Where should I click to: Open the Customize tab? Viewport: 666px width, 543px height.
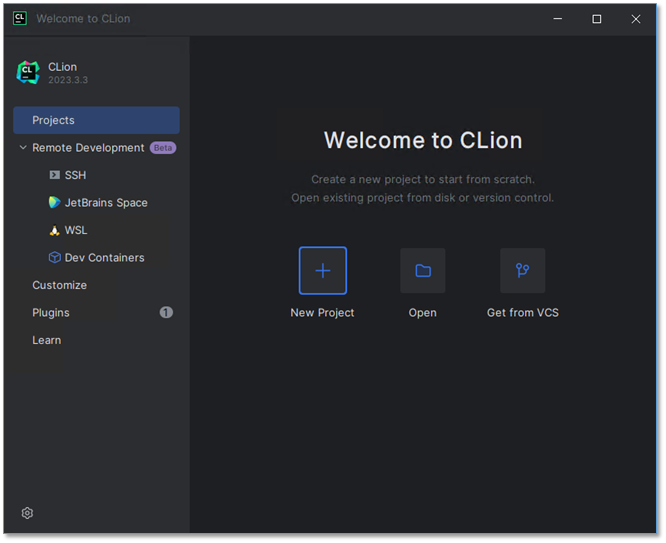pos(96,285)
